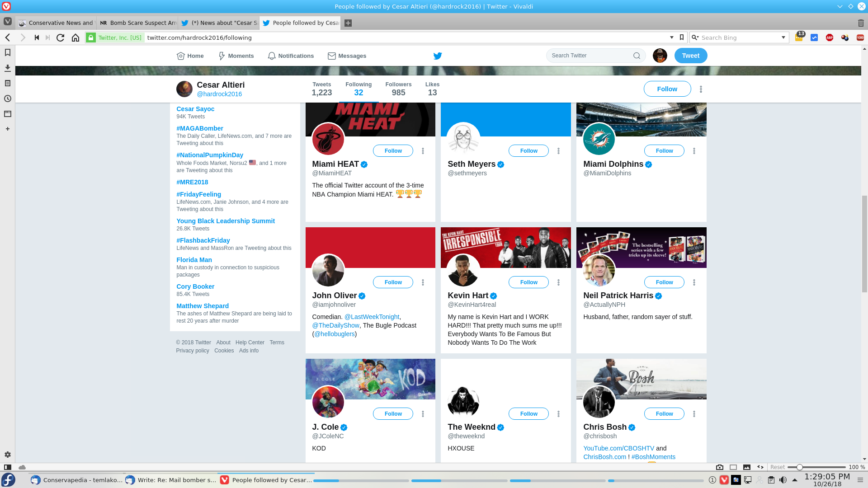This screenshot has height=488, width=868.
Task: Open more options for Cesar Altieri profile
Action: (701, 89)
